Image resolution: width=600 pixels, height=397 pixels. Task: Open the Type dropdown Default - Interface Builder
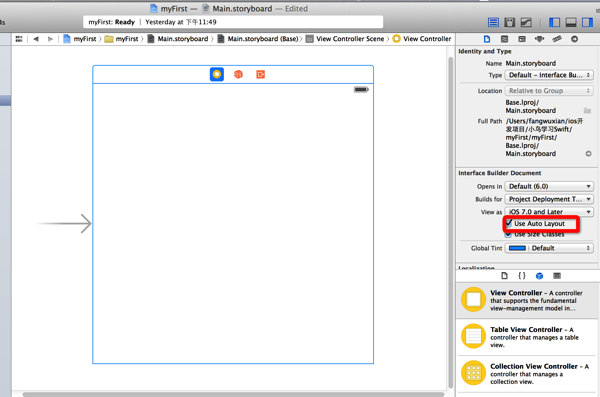tap(549, 75)
